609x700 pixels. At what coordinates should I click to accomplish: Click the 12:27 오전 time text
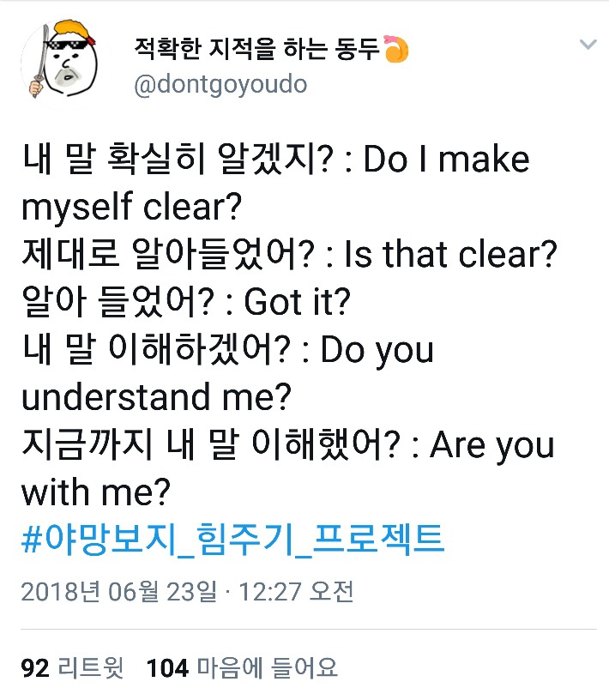coord(296,592)
